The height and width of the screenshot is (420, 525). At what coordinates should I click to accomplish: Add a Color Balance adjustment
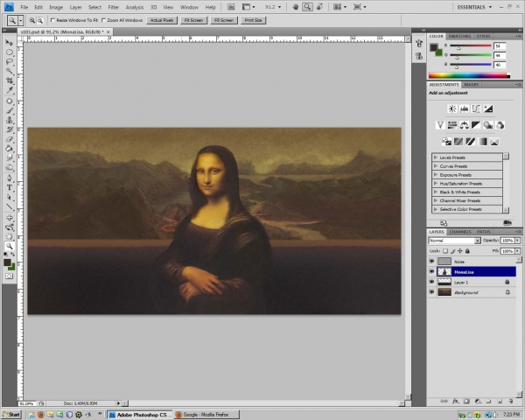[464, 125]
